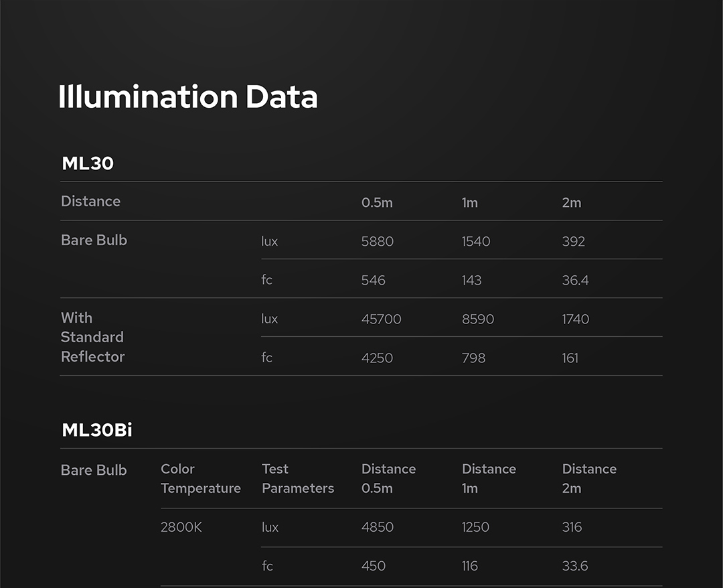This screenshot has height=588, width=723.
Task: Select the 2800K color temperature cell
Action: [181, 527]
